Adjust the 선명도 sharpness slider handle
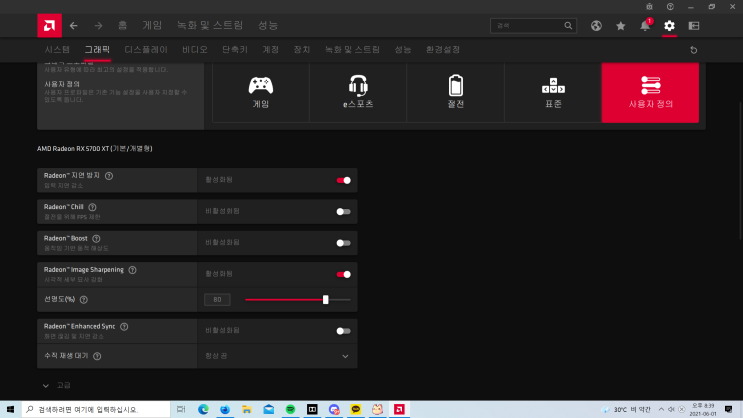 click(x=326, y=300)
